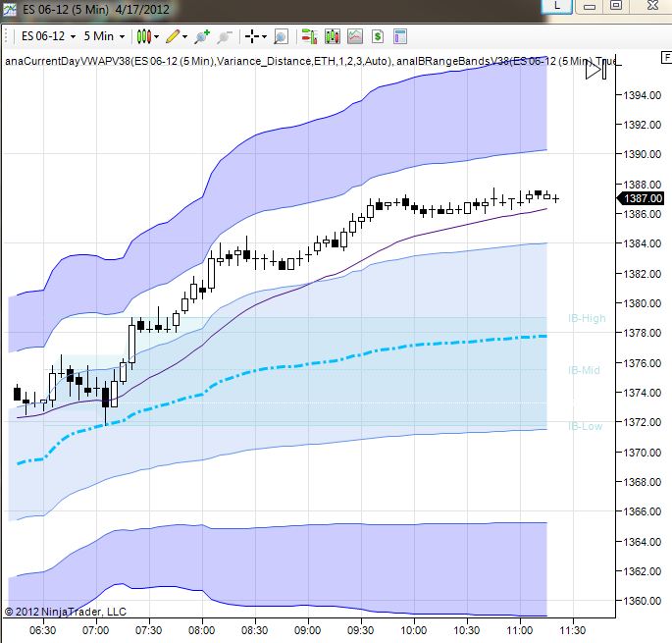Click the IB-Mid label
This screenshot has width=672, height=643.
click(x=584, y=370)
